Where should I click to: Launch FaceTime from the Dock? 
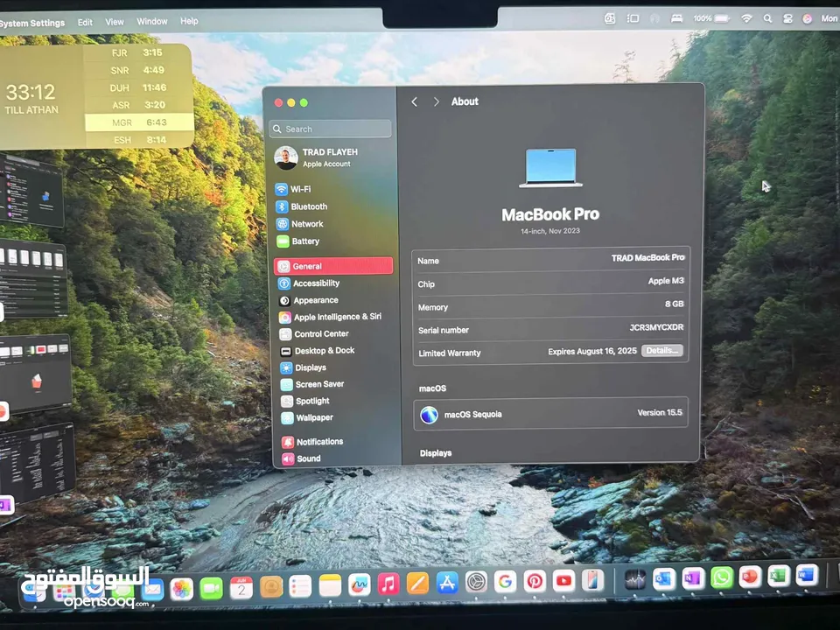click(x=211, y=589)
